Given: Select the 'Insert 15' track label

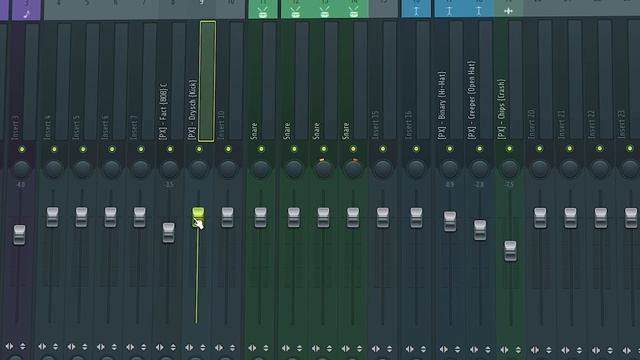Looking at the screenshot, I should [x=376, y=125].
